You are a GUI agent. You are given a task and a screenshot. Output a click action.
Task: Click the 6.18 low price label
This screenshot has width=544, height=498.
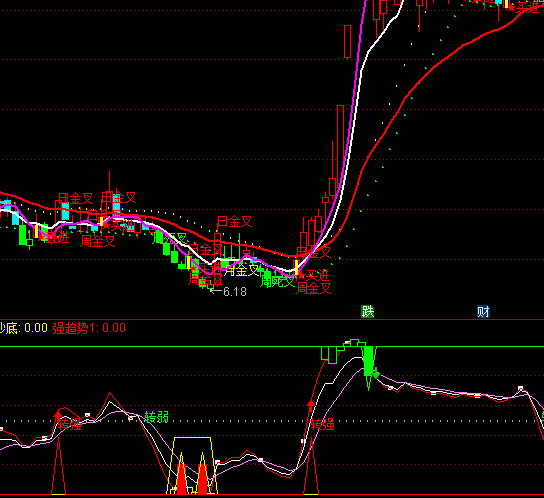[x=235, y=292]
